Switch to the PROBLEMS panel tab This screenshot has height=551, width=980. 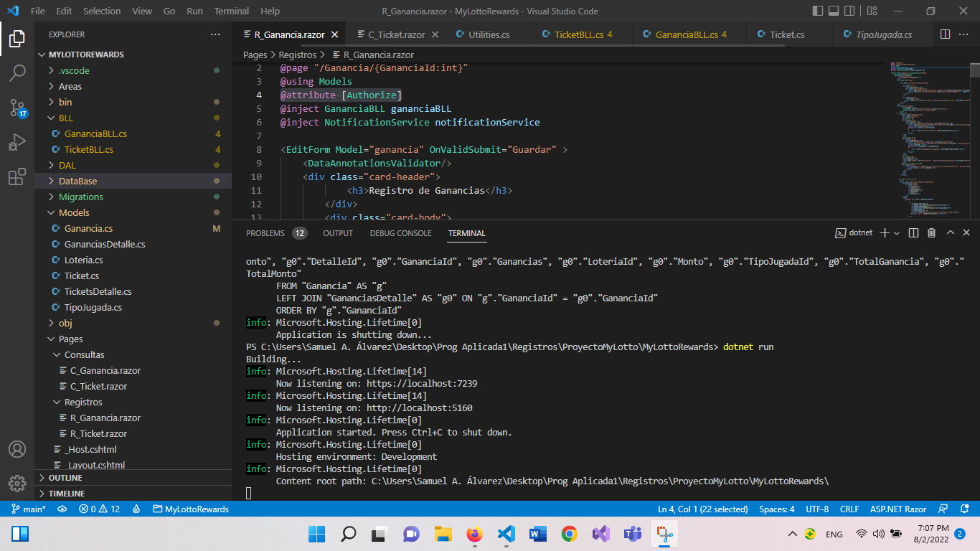coord(276,233)
